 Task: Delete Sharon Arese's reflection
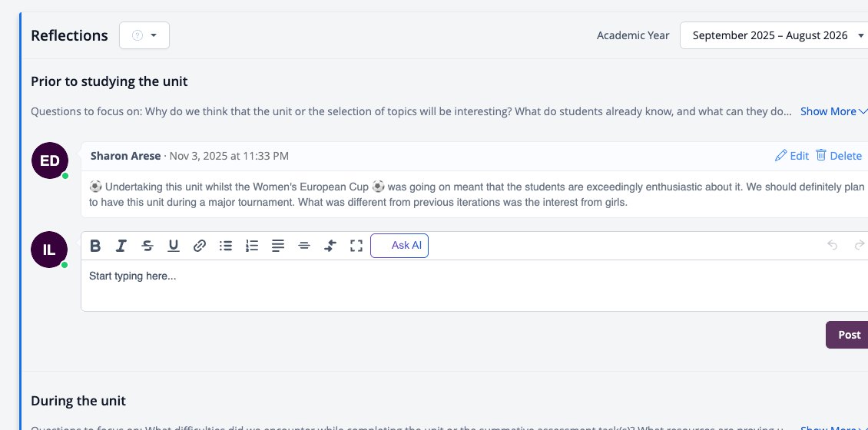click(x=839, y=156)
